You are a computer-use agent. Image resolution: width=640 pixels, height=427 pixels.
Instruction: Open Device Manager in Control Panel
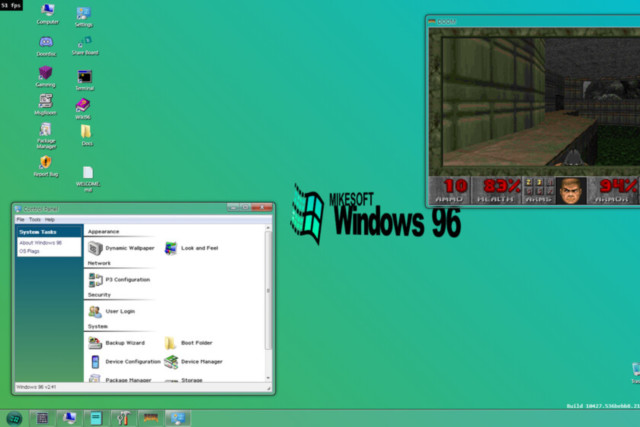coord(193,362)
